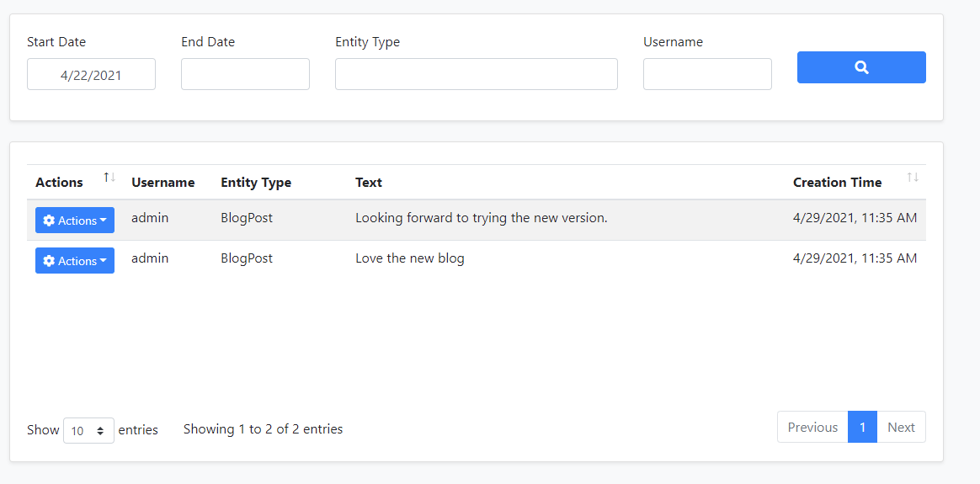980x484 pixels.
Task: Sort by the Actions column arrows
Action: (x=109, y=178)
